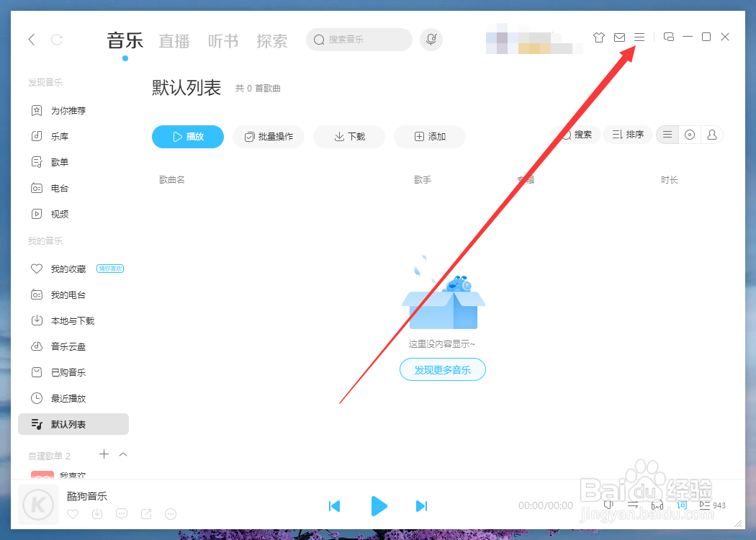Open the 探索 tab
Image resolution: width=756 pixels, height=540 pixels.
[x=271, y=41]
